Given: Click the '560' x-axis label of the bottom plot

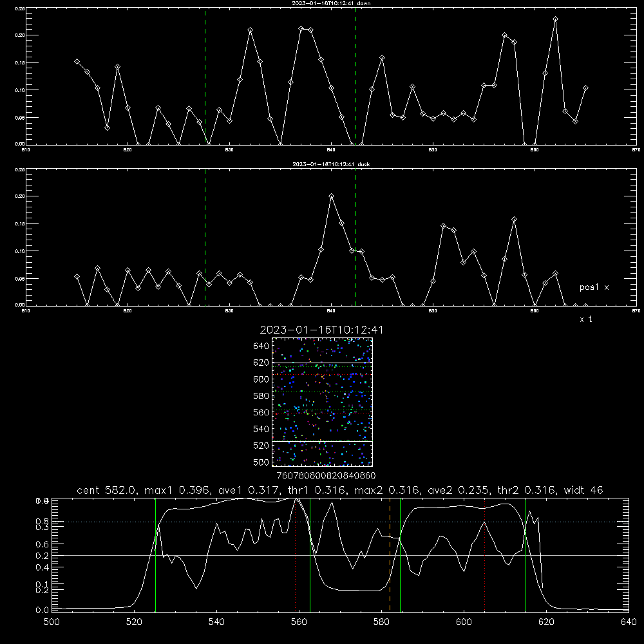Looking at the screenshot, I should coord(299,622).
